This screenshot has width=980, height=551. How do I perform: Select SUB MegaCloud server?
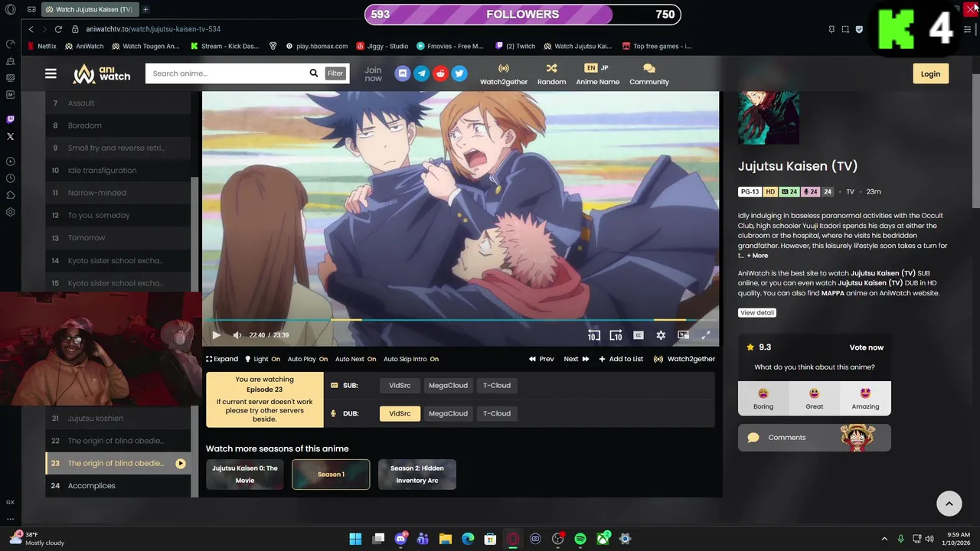coord(448,386)
